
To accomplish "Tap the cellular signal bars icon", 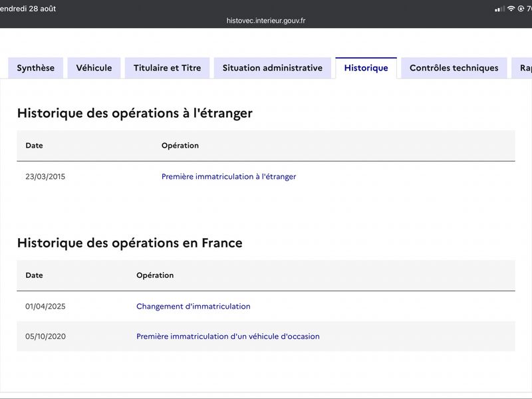I will tap(499, 9).
